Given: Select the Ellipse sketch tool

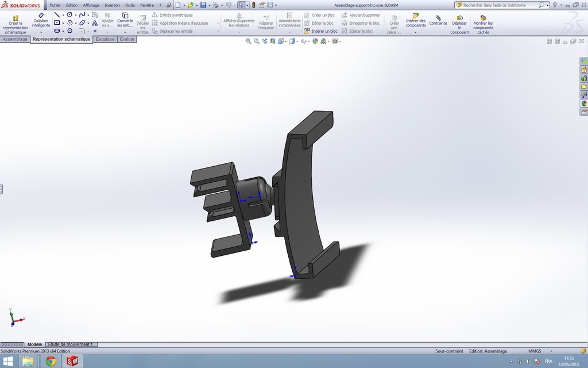Looking at the screenshot, I should [x=82, y=22].
